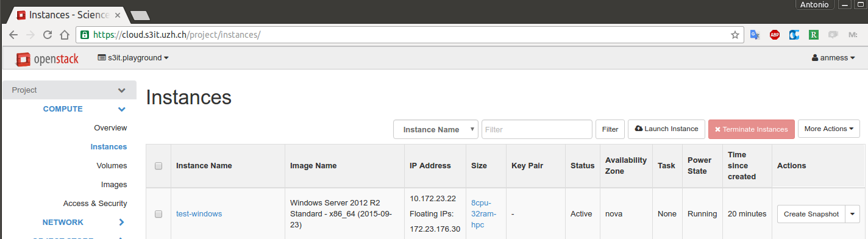This screenshot has height=239, width=868.
Task: Select all instances checkbox in header
Action: 158,166
